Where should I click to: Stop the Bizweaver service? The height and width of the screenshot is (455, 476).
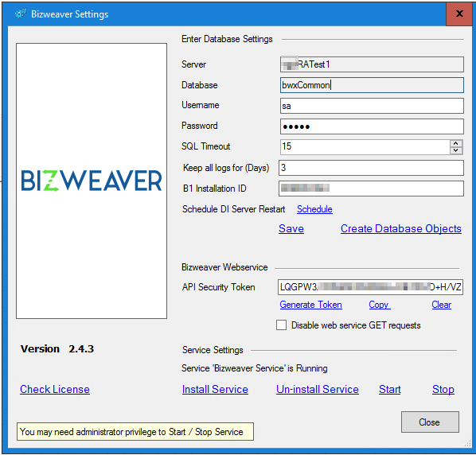(x=443, y=389)
